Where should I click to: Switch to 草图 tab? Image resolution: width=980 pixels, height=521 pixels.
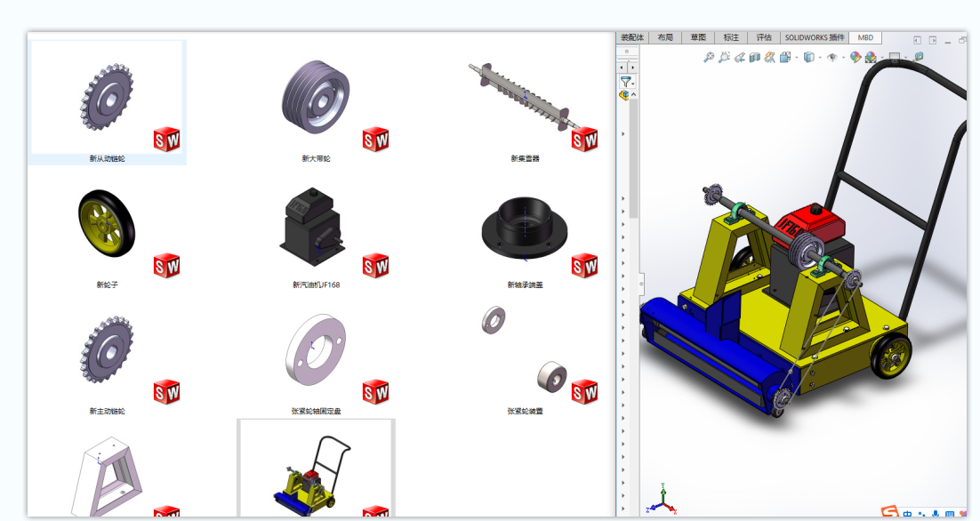coord(698,37)
